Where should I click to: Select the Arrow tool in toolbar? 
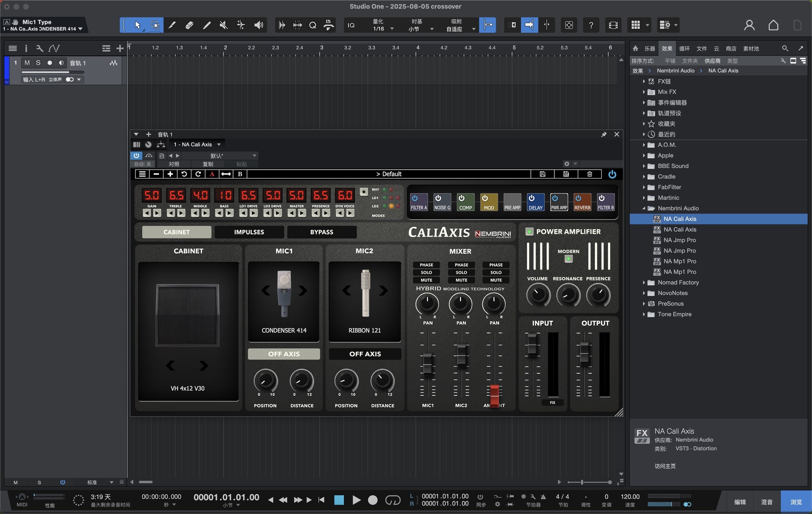137,25
